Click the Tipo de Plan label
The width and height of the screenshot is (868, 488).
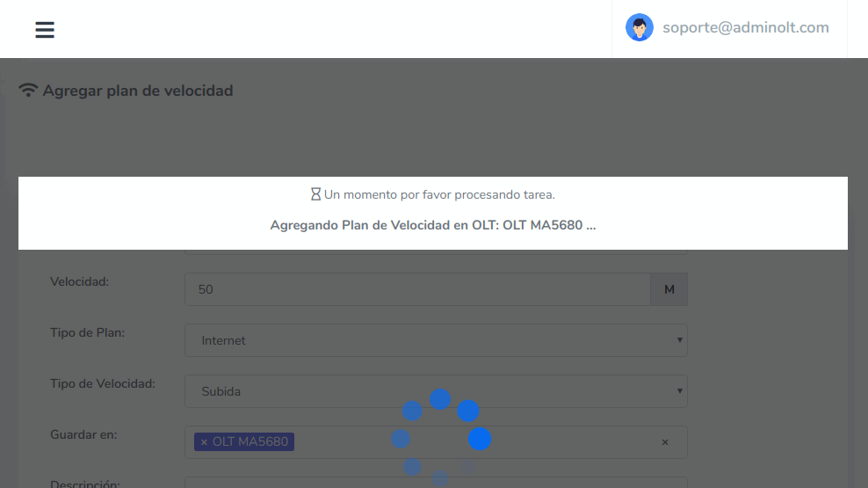(x=88, y=333)
